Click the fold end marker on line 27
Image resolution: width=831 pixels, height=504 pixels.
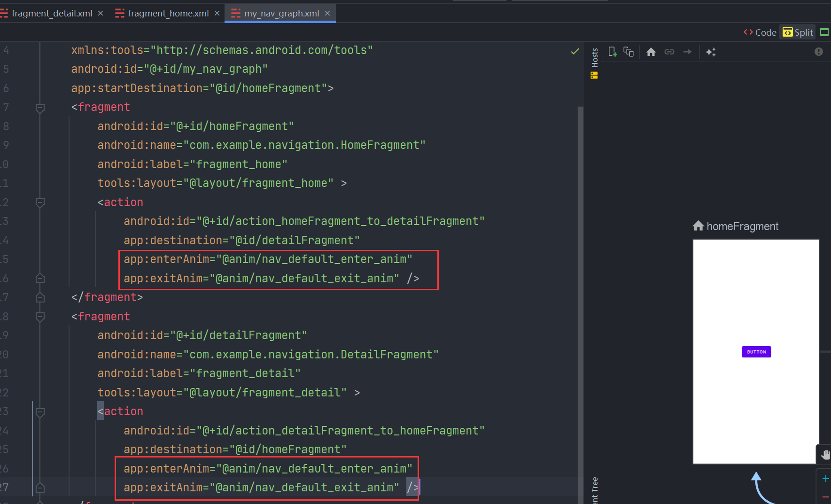click(x=40, y=488)
